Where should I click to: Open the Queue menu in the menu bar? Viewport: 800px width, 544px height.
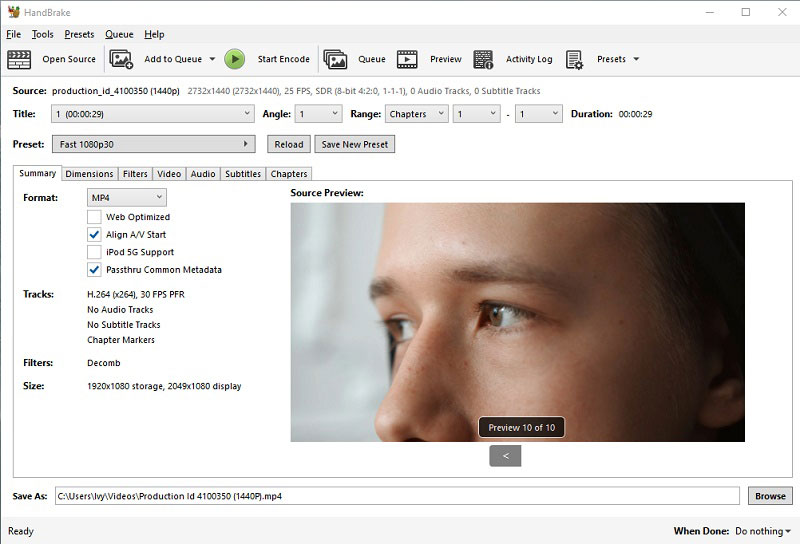[119, 34]
